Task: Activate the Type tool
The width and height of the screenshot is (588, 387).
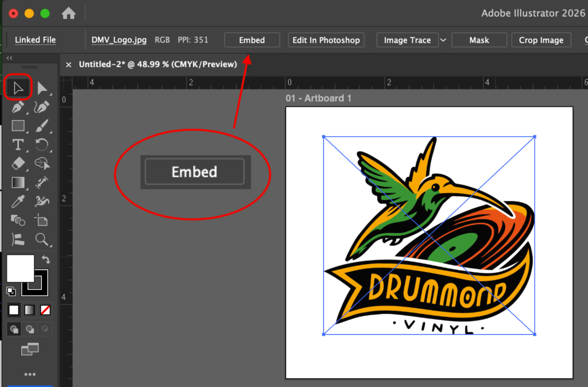Action: (x=18, y=144)
